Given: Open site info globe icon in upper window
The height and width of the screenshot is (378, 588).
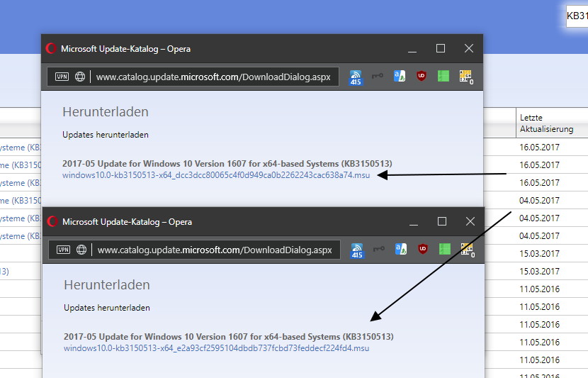Looking at the screenshot, I should (80, 77).
